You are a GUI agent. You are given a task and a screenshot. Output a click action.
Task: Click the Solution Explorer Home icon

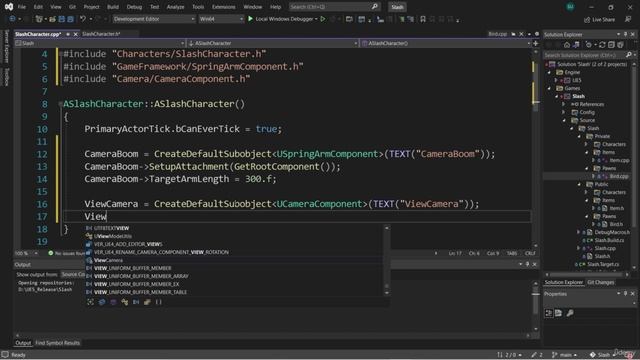567,45
